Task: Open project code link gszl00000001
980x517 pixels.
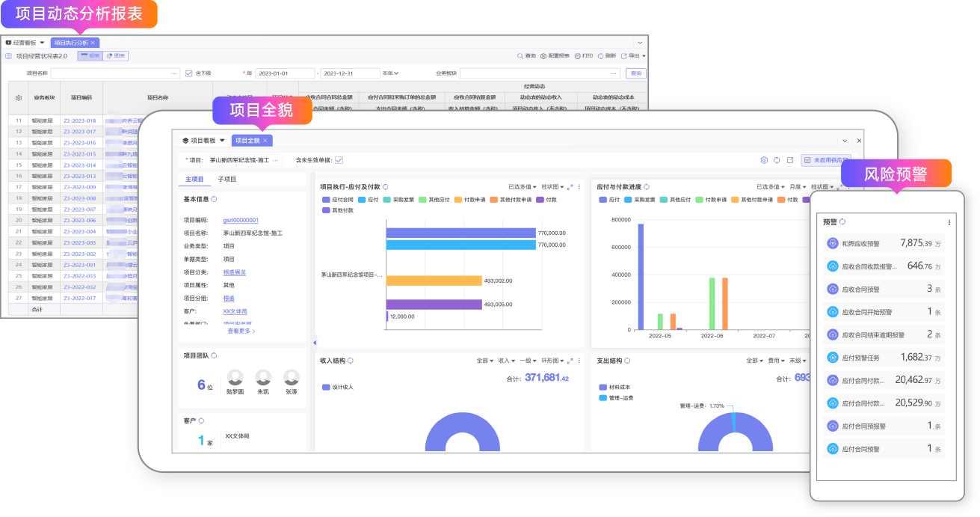Action: pos(241,221)
